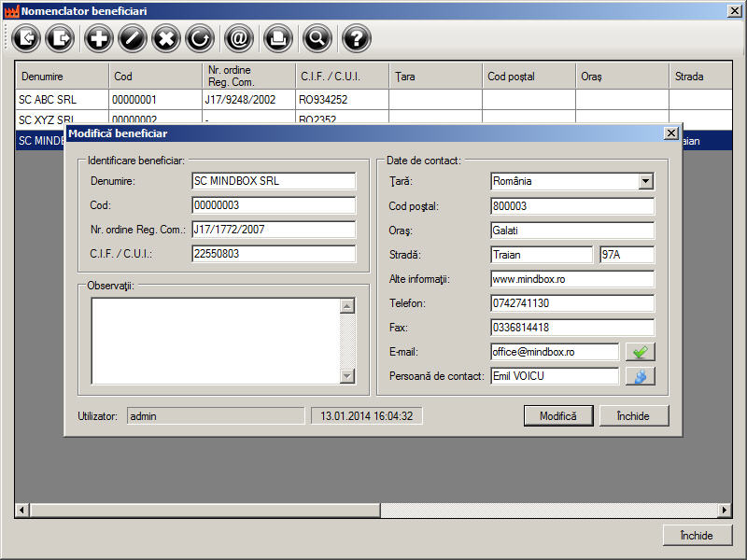Image resolution: width=747 pixels, height=560 pixels.
Task: Click the Denumire field containing SC MINDBOX SRL
Action: coord(274,181)
